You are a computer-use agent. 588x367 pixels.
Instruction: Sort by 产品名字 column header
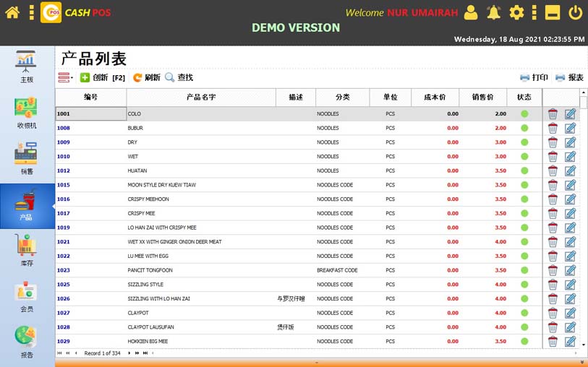coord(201,98)
